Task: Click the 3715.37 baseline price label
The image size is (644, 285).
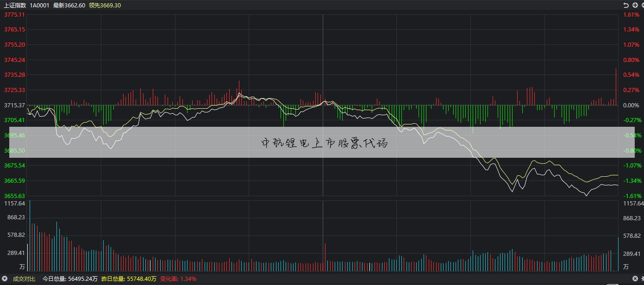Action: click(15, 105)
